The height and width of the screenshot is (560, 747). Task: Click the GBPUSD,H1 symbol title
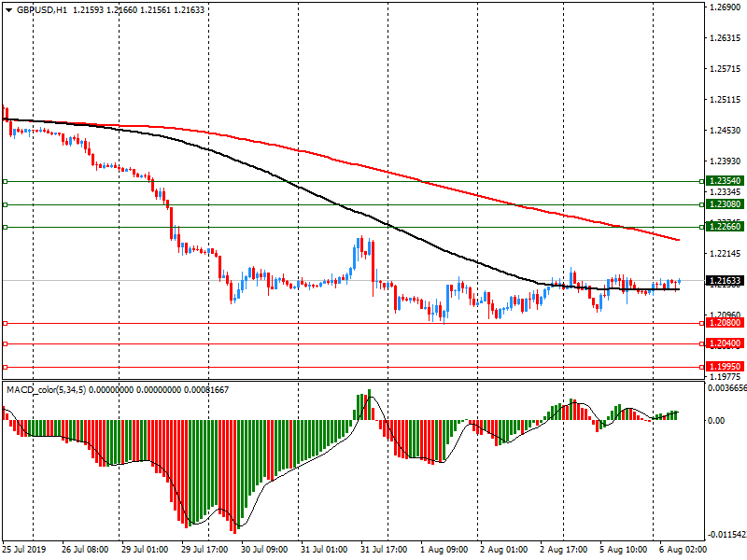point(42,10)
